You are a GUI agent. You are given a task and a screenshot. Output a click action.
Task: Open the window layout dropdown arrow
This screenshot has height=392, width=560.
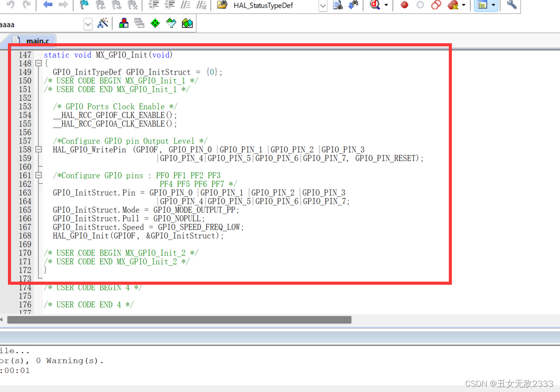coord(493,5)
